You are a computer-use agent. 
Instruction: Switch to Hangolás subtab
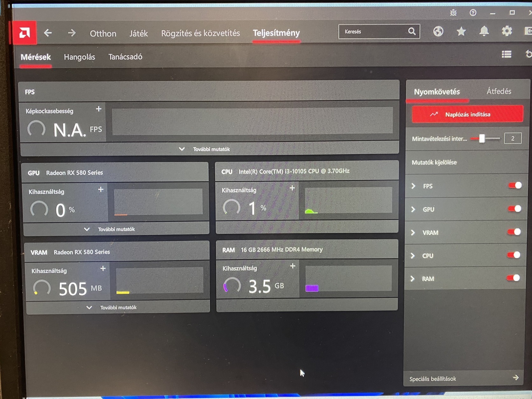[80, 57]
